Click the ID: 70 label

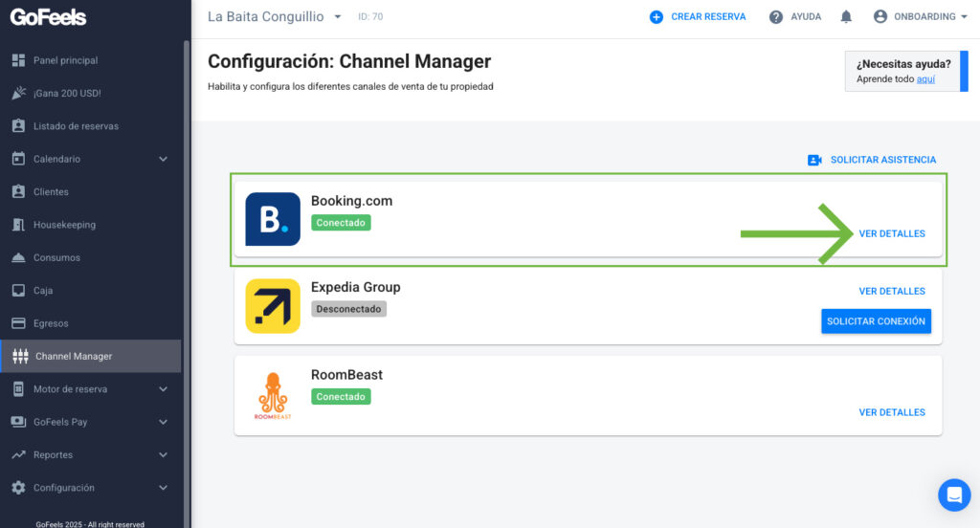[x=370, y=17]
